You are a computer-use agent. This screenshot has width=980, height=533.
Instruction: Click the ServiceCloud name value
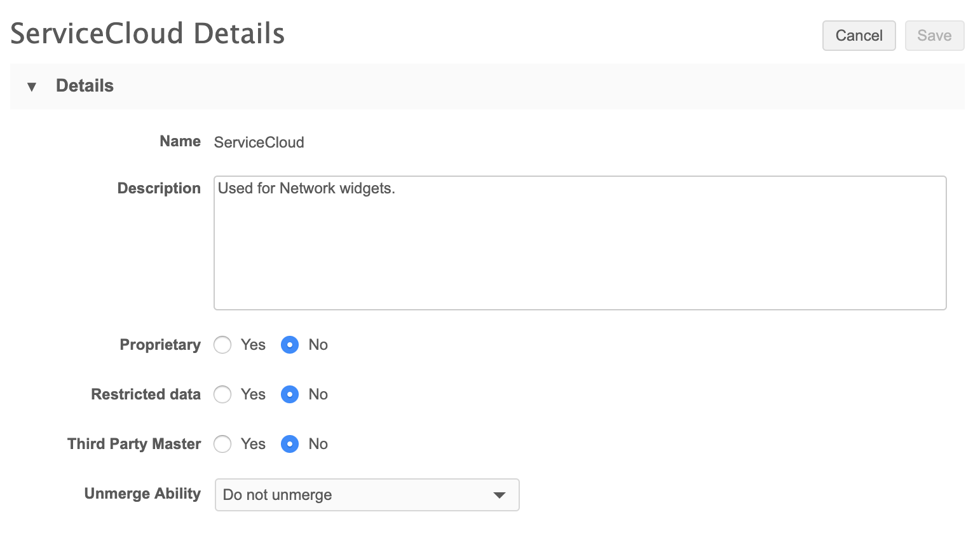(259, 142)
